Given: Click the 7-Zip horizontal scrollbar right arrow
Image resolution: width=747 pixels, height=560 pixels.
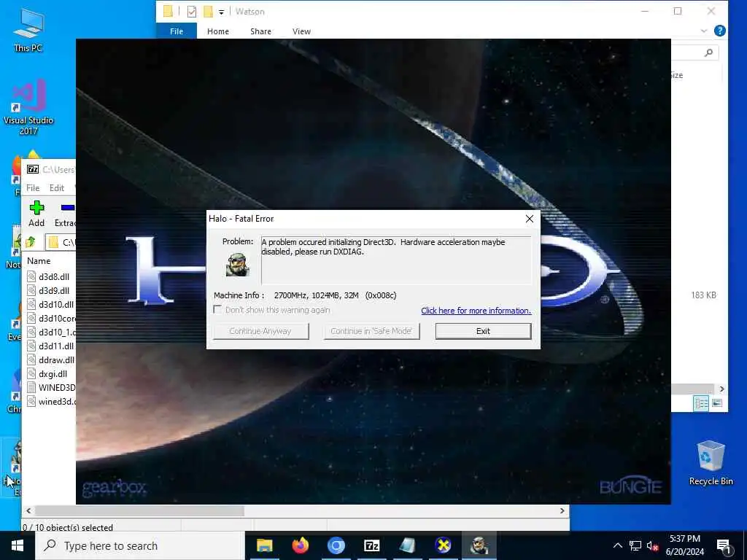Looking at the screenshot, I should tap(562, 510).
